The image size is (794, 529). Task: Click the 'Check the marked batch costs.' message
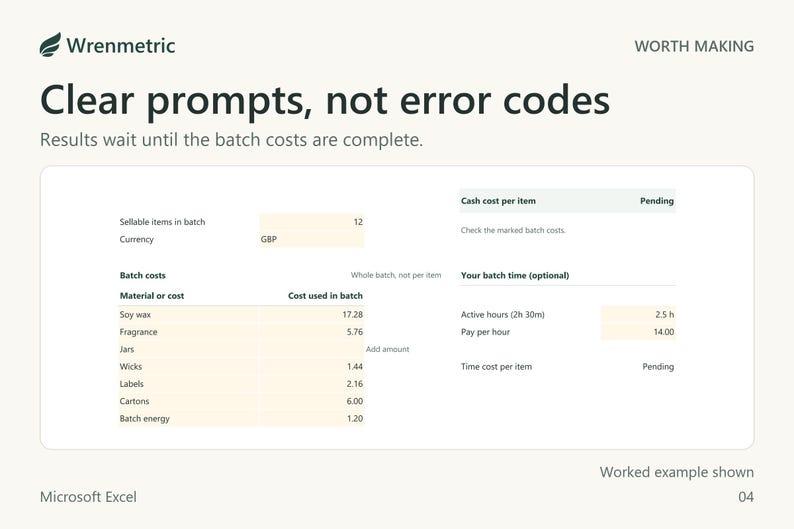tap(513, 230)
